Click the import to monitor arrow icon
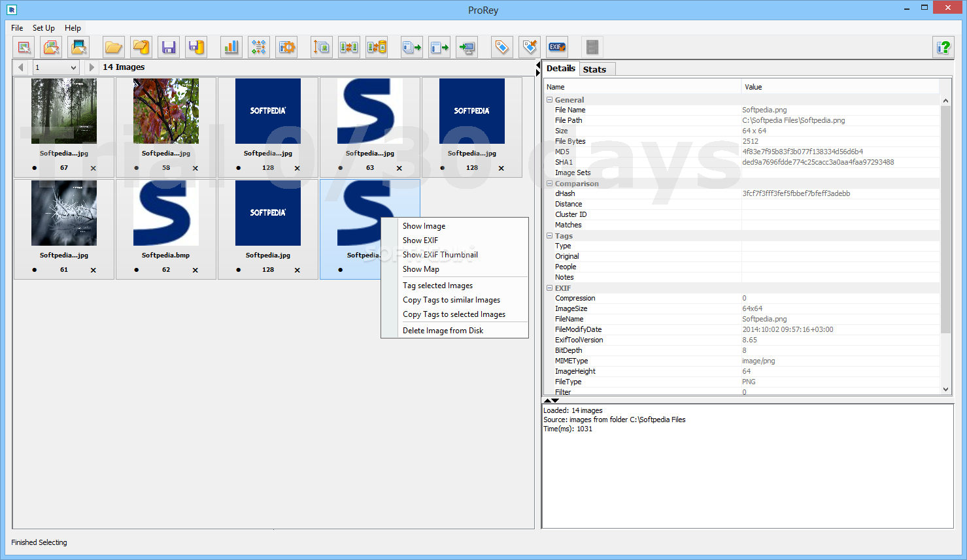This screenshot has height=560, width=967. tap(467, 47)
